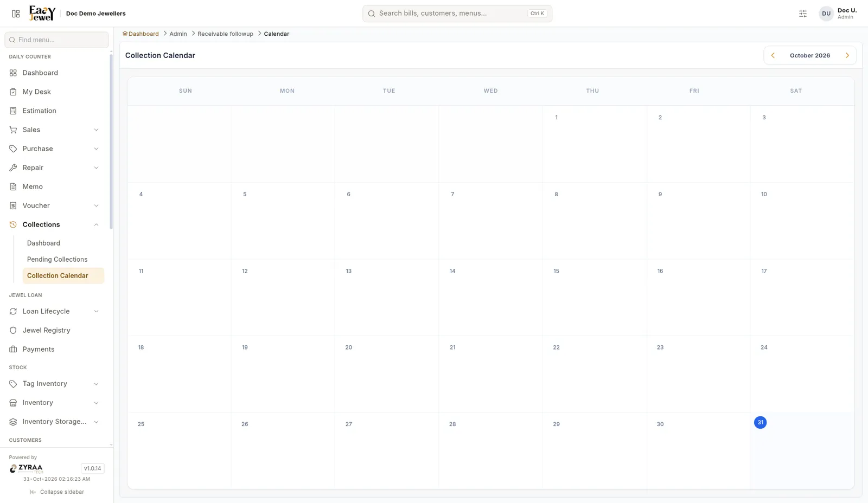Image resolution: width=868 pixels, height=503 pixels.
Task: Click the Admin breadcrumb
Action: pos(178,34)
